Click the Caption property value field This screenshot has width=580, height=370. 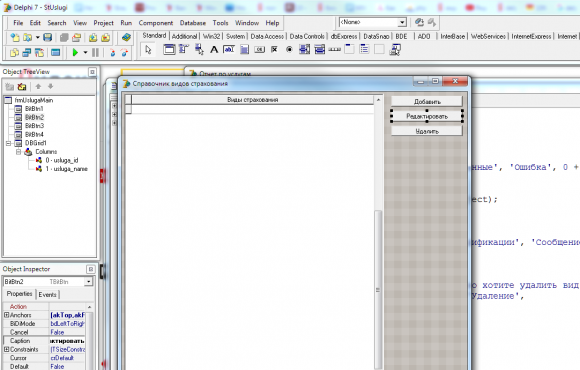coord(67,341)
